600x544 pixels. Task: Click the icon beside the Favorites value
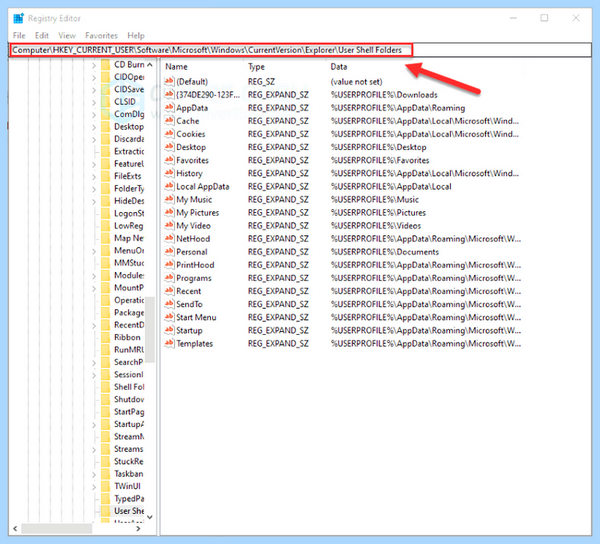(x=169, y=160)
